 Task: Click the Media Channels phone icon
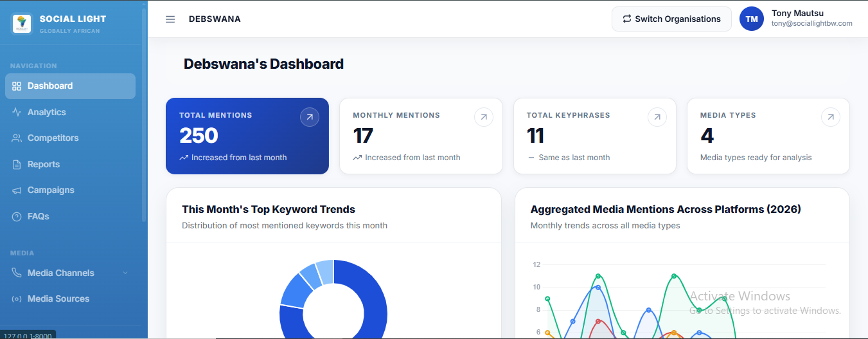click(x=17, y=273)
